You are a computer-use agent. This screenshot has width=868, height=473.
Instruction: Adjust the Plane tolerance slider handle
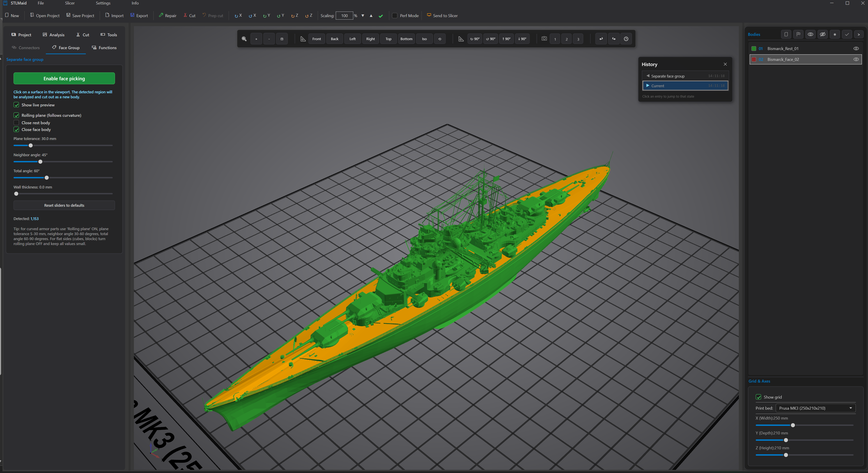pyautogui.click(x=31, y=146)
